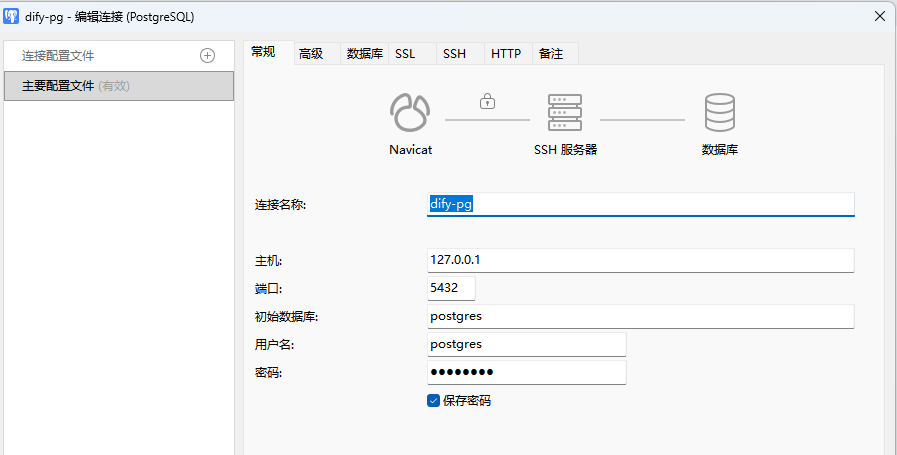Click the database cylinder icon
This screenshot has width=897, height=455.
[x=720, y=113]
